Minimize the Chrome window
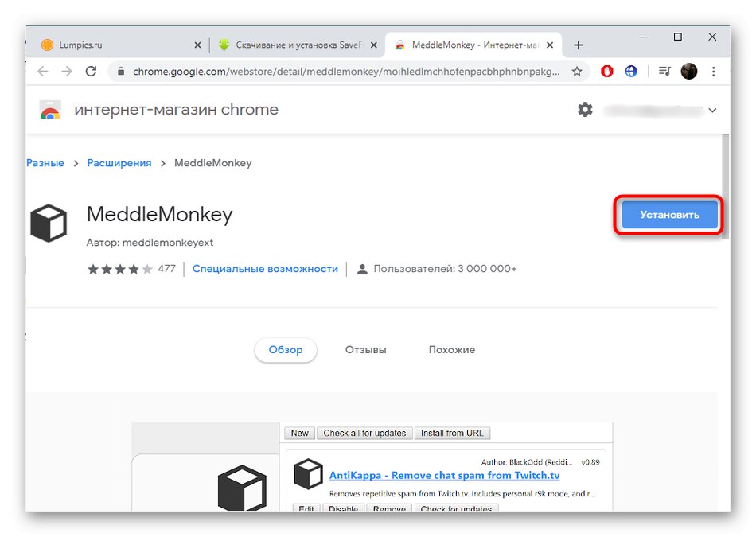This screenshot has height=537, width=756. click(643, 37)
